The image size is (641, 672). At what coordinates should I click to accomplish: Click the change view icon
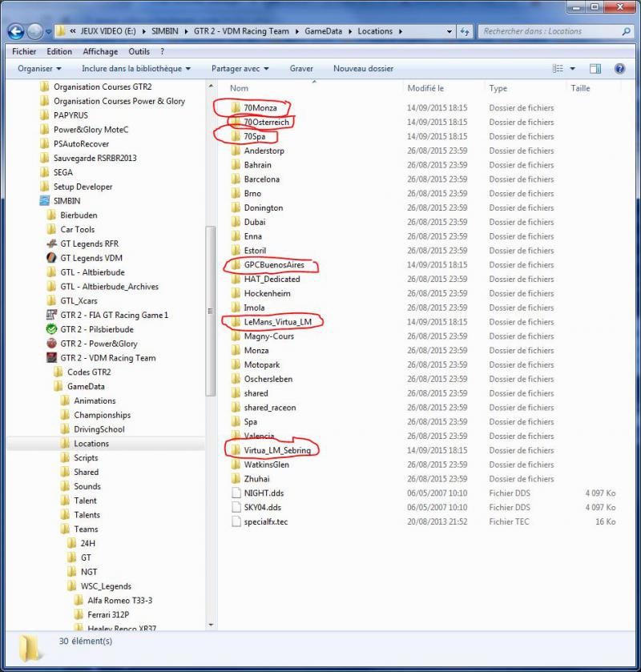(x=558, y=69)
